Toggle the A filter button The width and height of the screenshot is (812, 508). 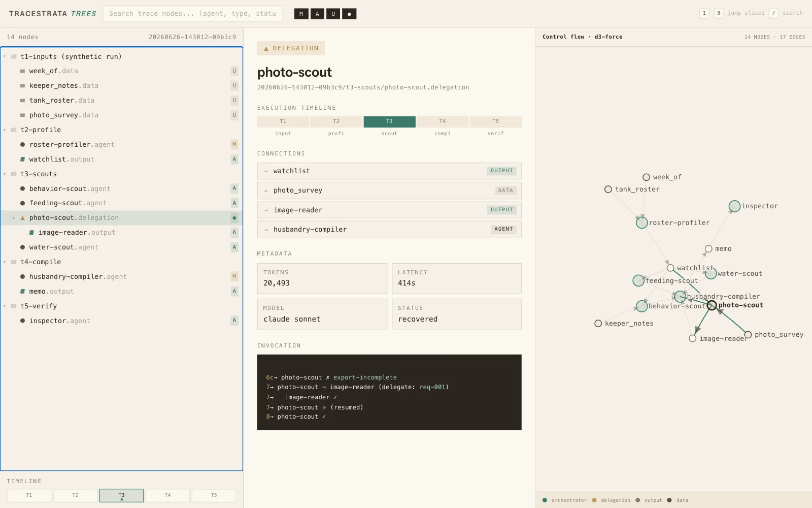[x=317, y=14]
